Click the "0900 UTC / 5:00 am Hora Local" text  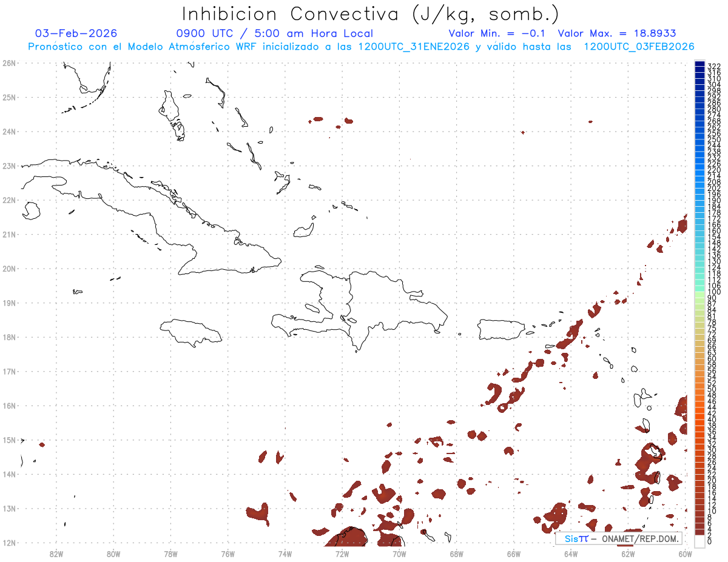point(275,33)
